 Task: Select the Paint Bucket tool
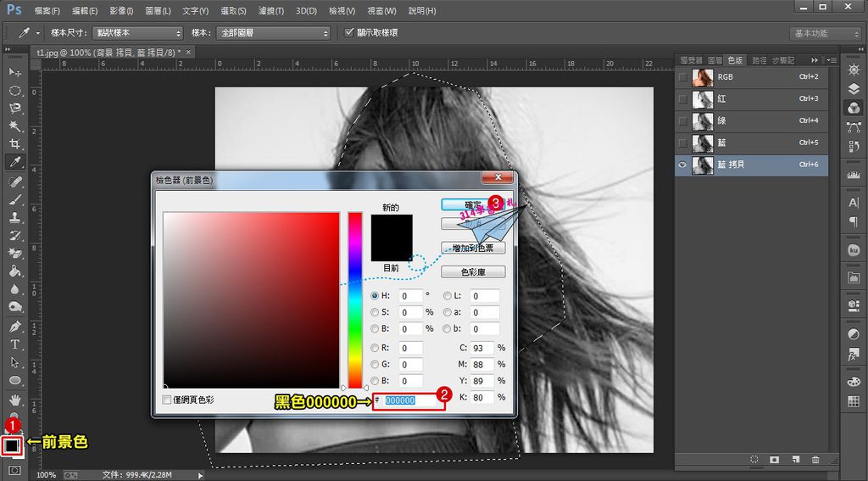(15, 271)
